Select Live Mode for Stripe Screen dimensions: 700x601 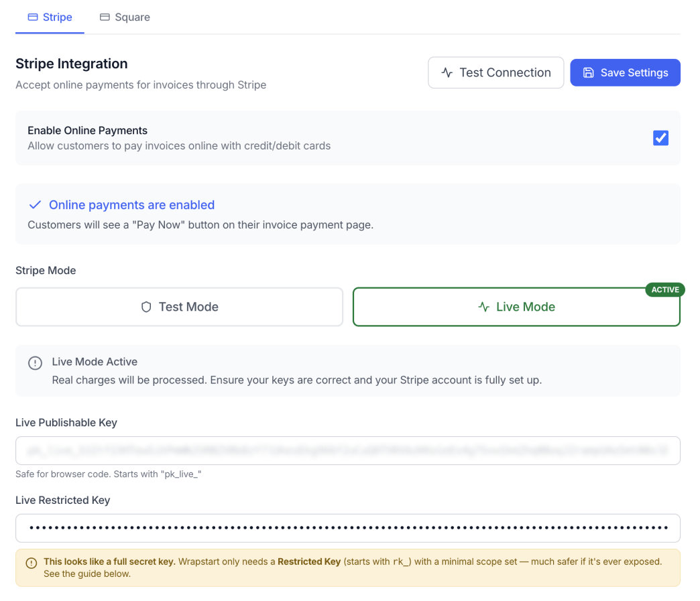point(516,306)
